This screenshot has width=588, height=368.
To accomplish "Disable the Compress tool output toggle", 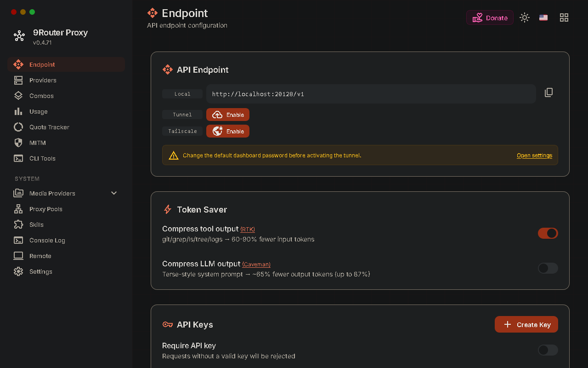I will pos(548,233).
